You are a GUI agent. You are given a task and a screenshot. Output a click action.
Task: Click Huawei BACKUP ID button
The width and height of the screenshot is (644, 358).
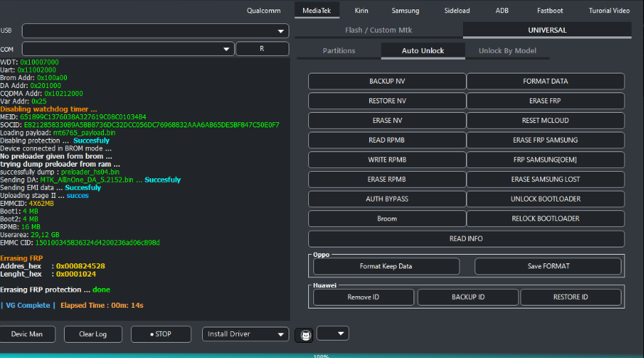click(x=468, y=297)
